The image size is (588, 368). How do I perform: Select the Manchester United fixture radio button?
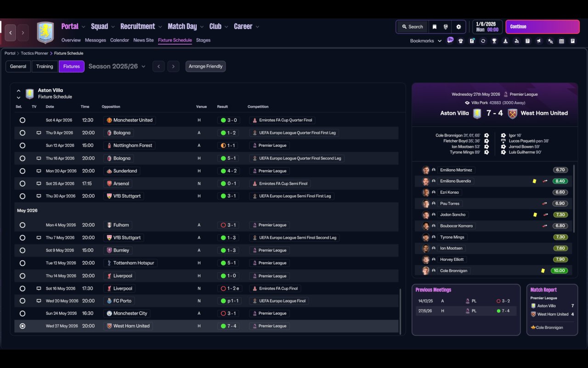(23, 120)
